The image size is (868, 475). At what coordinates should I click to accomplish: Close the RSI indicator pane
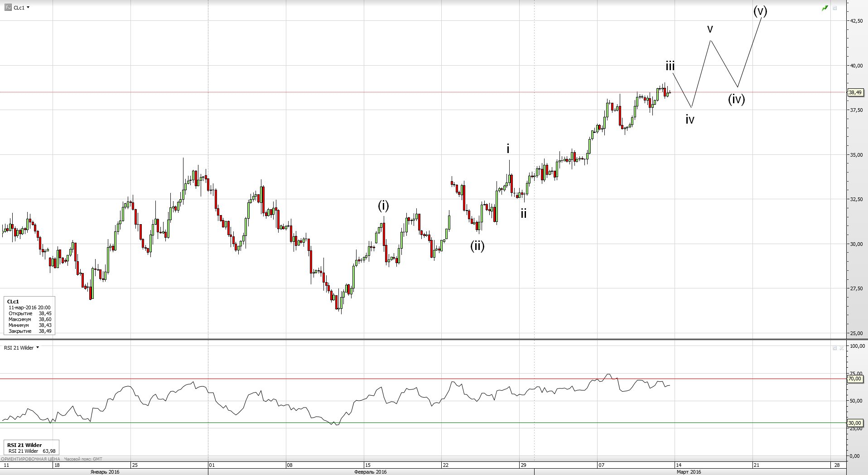tap(841, 348)
